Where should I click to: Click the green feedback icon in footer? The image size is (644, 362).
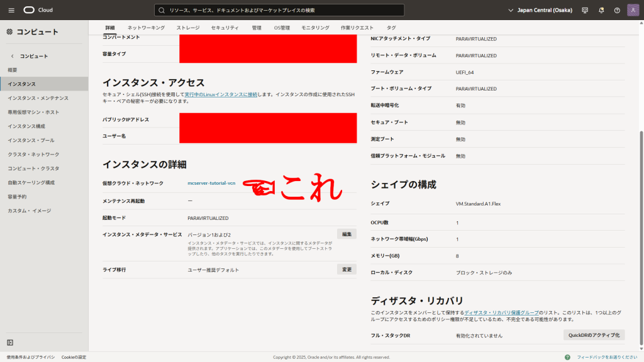[x=568, y=357]
